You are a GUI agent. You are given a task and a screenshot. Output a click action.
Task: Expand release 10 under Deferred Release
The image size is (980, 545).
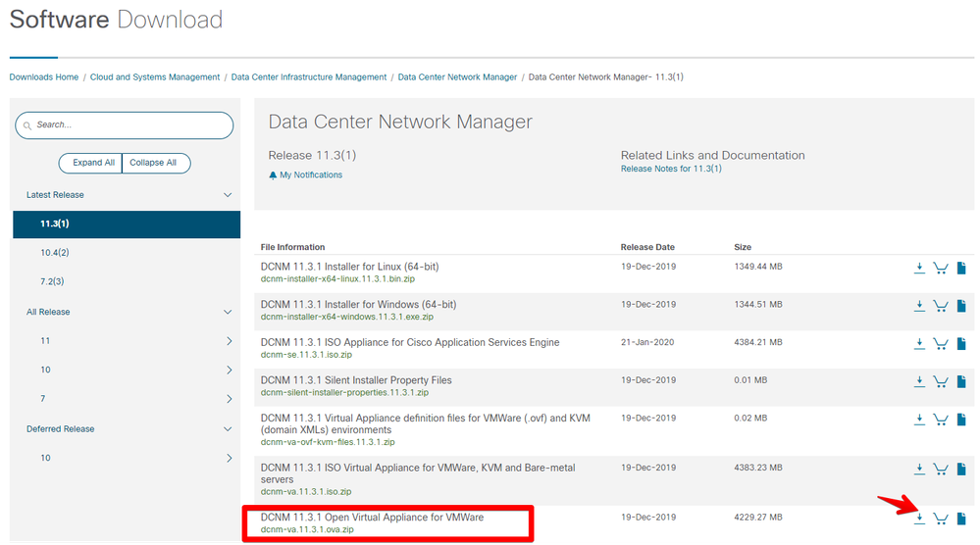229,458
